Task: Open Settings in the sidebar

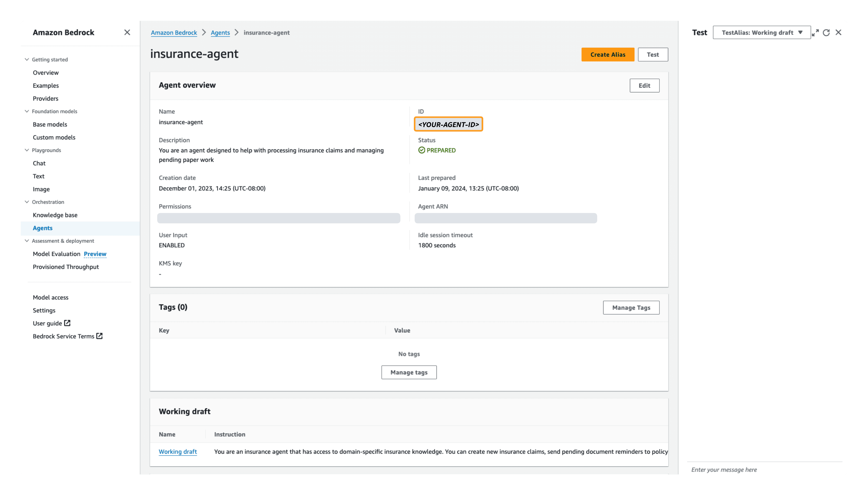Action: tap(44, 310)
